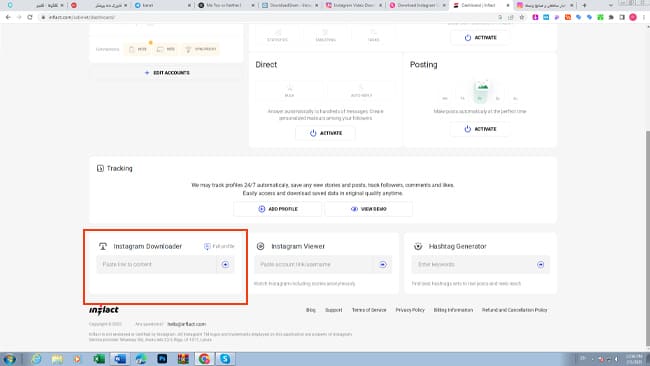The height and width of the screenshot is (366, 650).
Task: Click the Tracking section icon
Action: pos(100,168)
